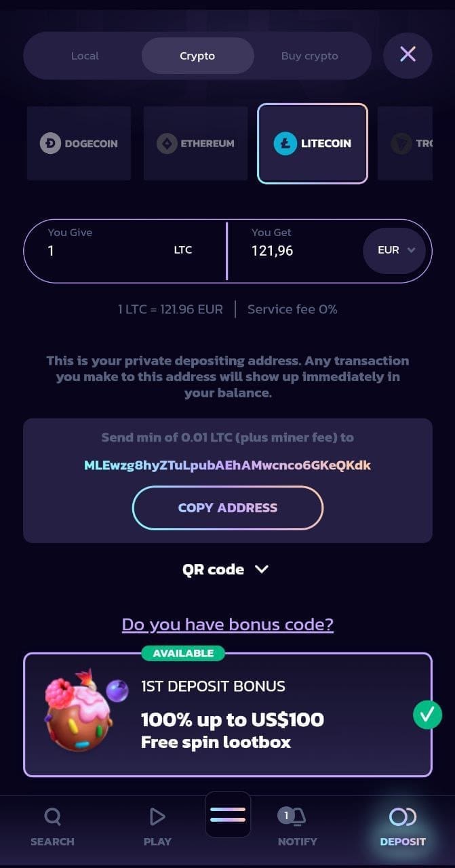Click the Litecoin deposit address text
The width and height of the screenshot is (455, 868).
tap(228, 465)
